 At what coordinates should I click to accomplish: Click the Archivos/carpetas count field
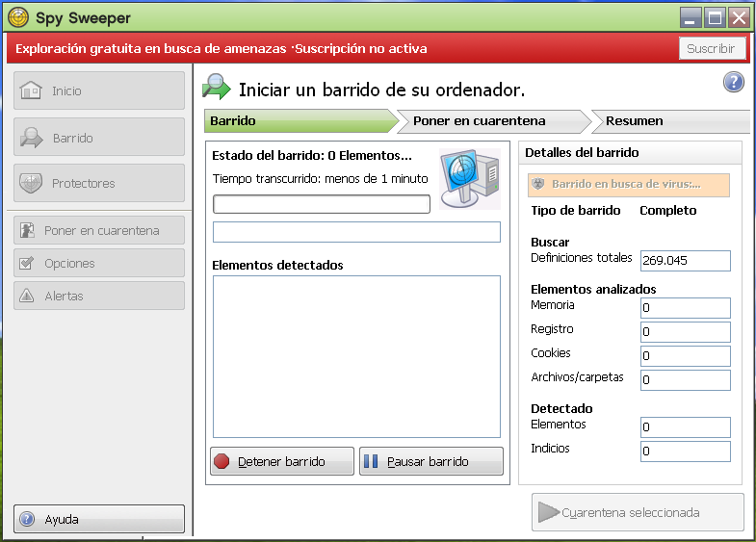(685, 380)
